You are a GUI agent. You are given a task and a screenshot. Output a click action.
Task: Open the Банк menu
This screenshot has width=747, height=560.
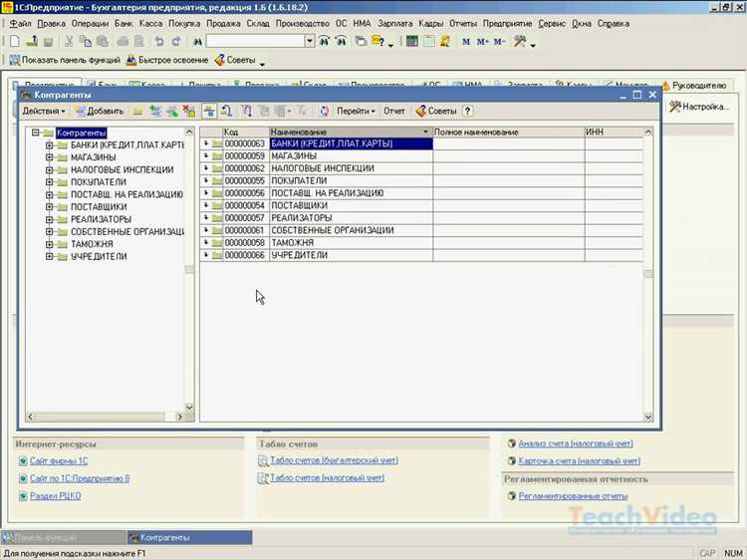click(124, 23)
